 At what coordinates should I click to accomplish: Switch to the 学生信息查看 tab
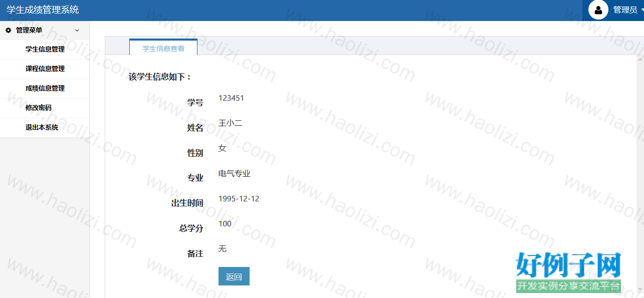click(163, 48)
